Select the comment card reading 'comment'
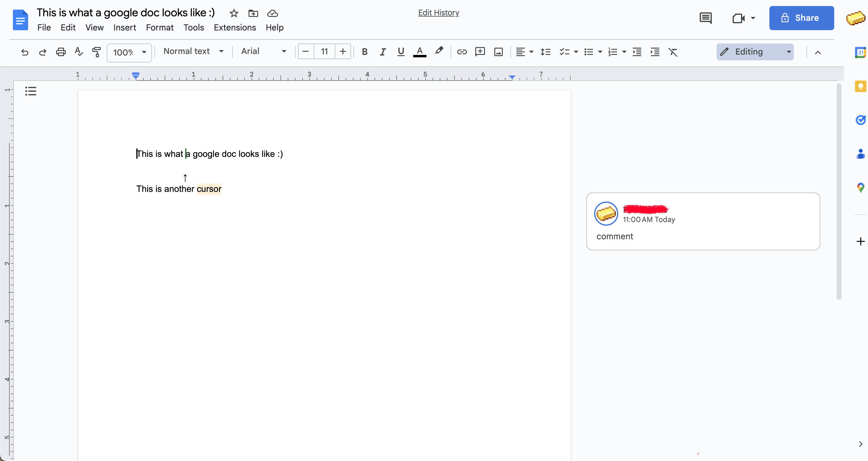The image size is (868, 461). 703,221
